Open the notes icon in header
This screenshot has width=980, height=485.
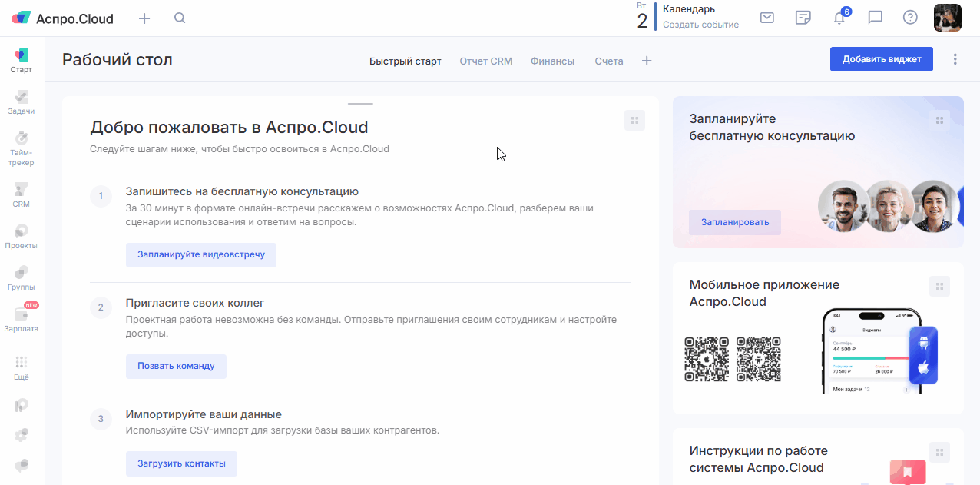point(803,17)
